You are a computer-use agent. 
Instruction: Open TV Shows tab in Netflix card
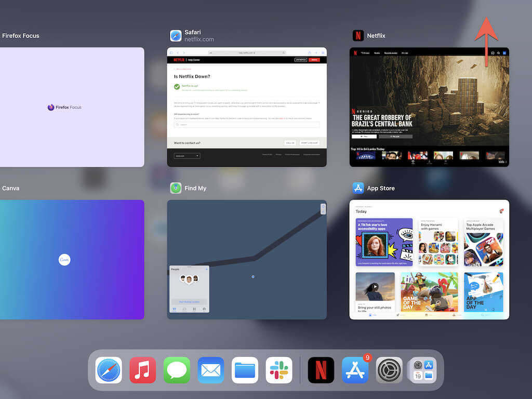(x=365, y=53)
